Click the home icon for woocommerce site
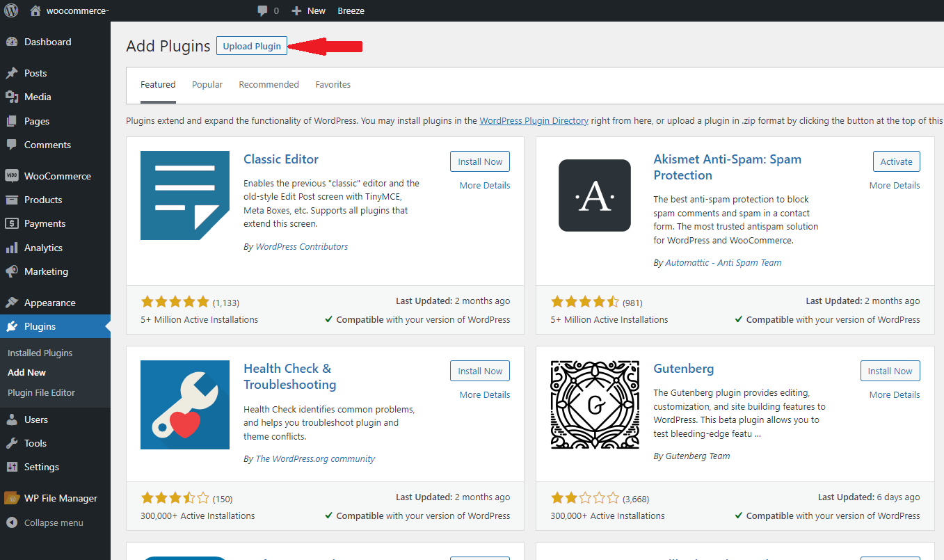Screen dimensions: 944x560 tap(35, 10)
